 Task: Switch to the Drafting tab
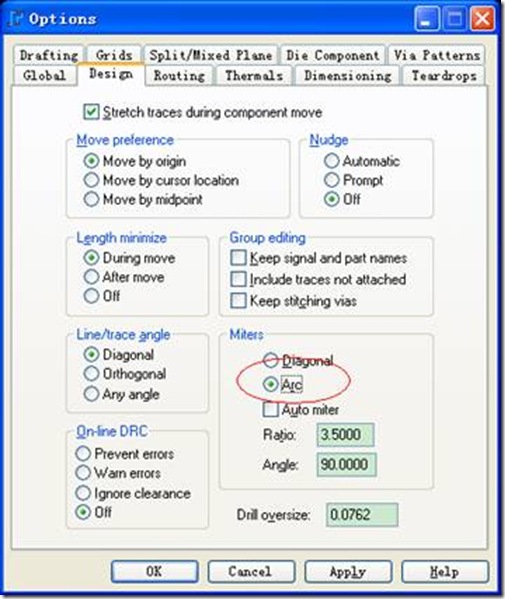pyautogui.click(x=49, y=55)
